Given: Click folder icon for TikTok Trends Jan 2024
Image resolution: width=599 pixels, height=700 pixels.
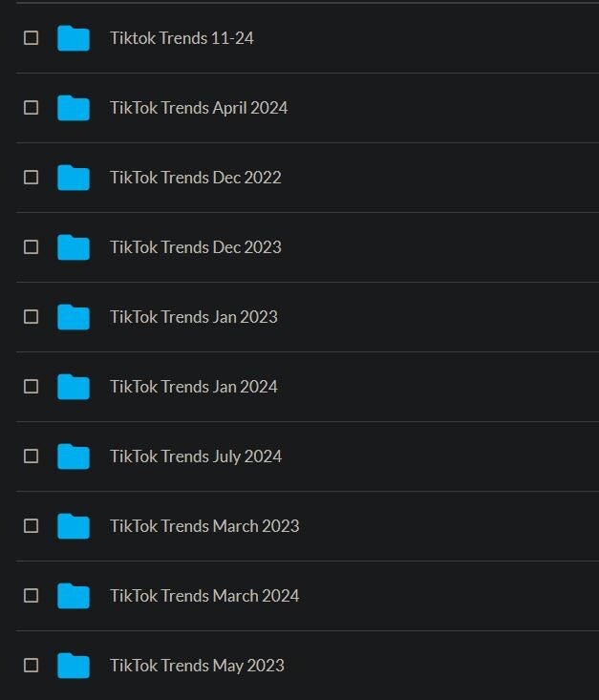Looking at the screenshot, I should click(x=73, y=387).
